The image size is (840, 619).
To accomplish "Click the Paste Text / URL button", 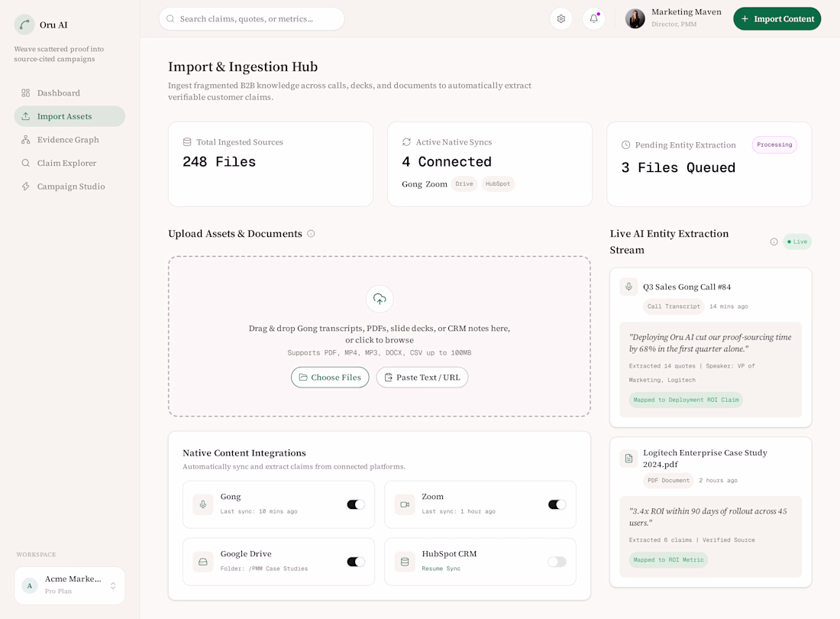I will [x=422, y=378].
